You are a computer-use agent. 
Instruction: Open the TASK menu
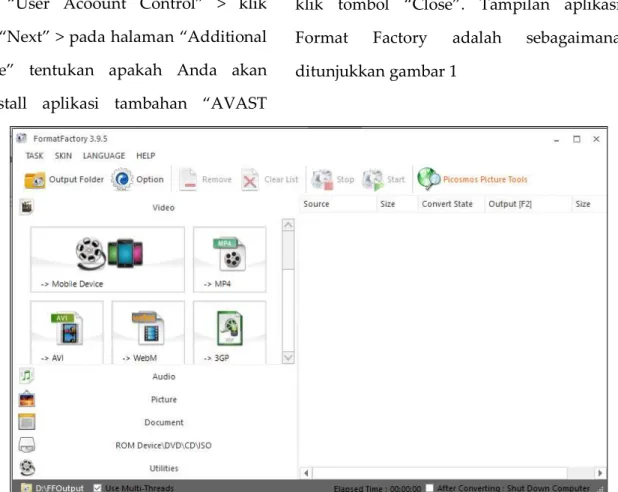click(34, 156)
